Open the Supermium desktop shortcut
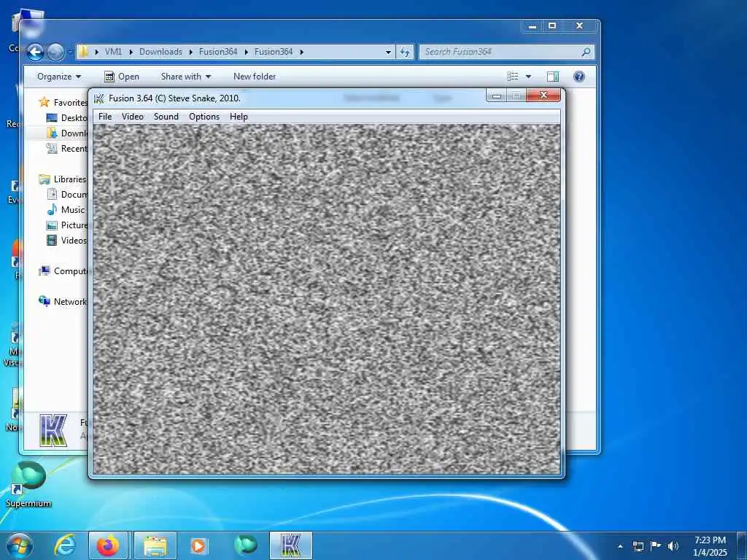This screenshot has width=747, height=560. click(28, 484)
